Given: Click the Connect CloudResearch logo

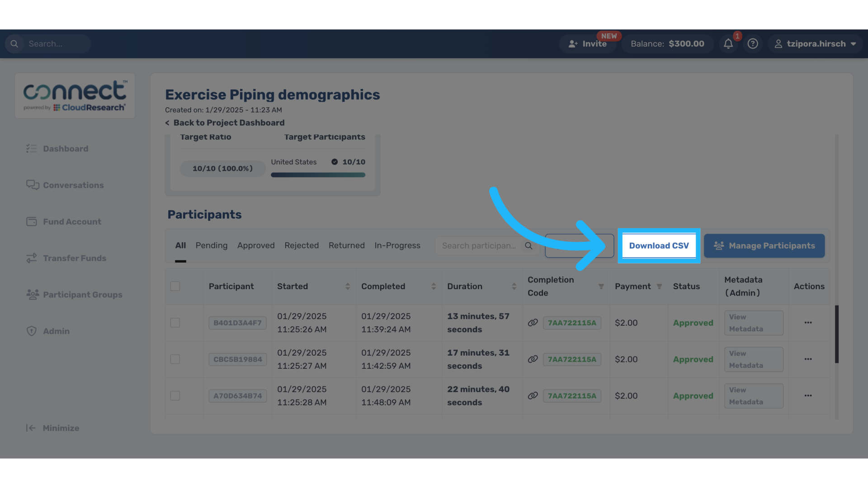Looking at the screenshot, I should (75, 96).
